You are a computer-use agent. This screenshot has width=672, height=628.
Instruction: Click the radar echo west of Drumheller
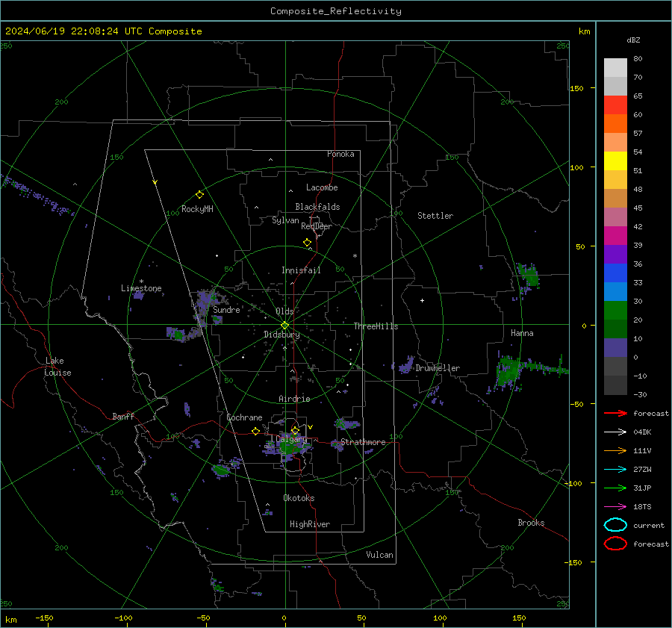point(406,365)
